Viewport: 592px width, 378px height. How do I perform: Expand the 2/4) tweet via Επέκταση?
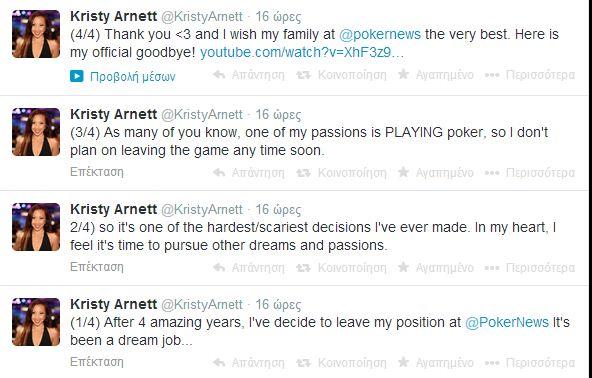click(97, 267)
